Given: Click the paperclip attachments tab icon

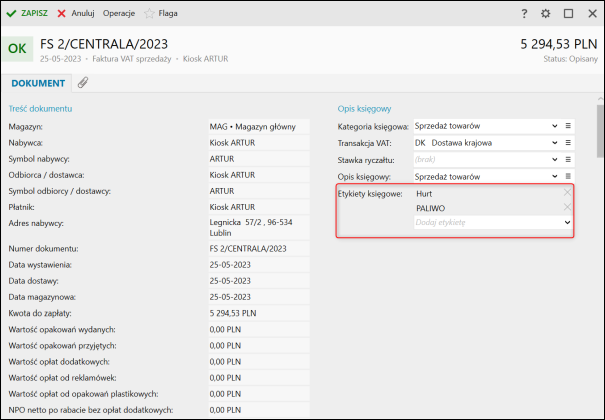Looking at the screenshot, I should tap(82, 83).
